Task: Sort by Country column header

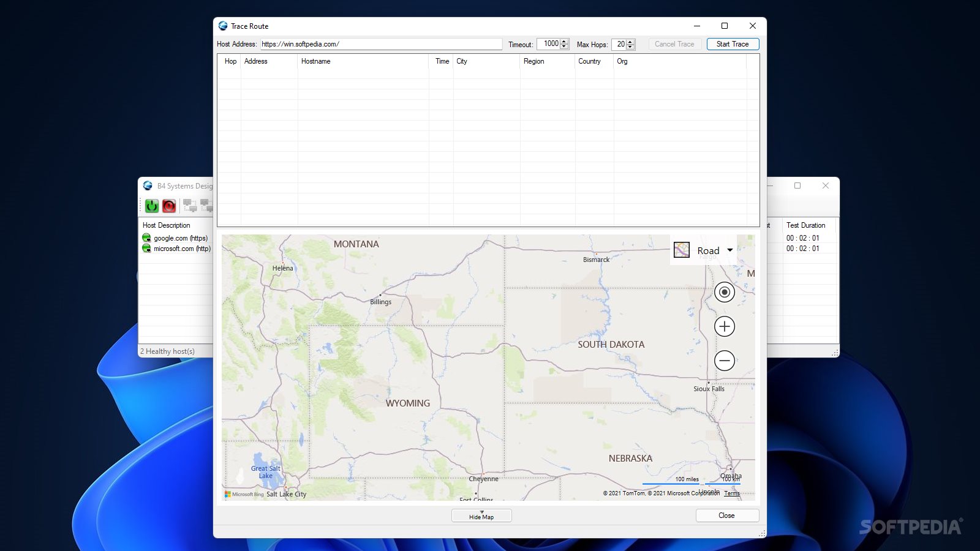Action: [594, 61]
